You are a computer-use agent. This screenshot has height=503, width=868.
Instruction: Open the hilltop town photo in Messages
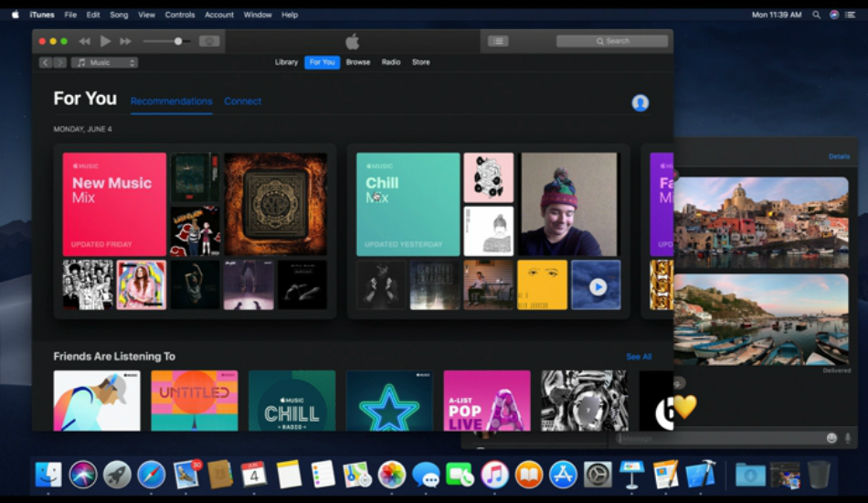[x=761, y=223]
